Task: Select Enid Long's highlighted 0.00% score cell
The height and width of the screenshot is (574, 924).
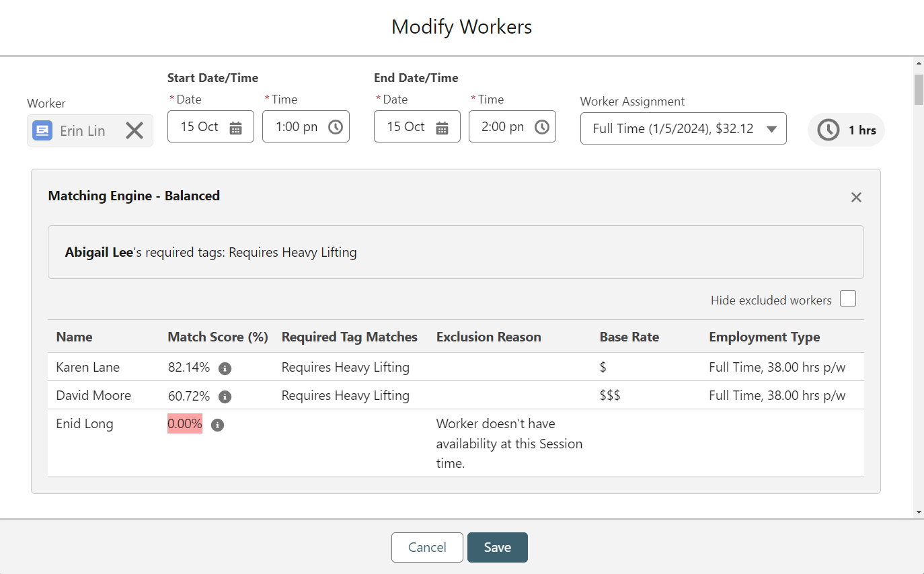Action: 184,423
